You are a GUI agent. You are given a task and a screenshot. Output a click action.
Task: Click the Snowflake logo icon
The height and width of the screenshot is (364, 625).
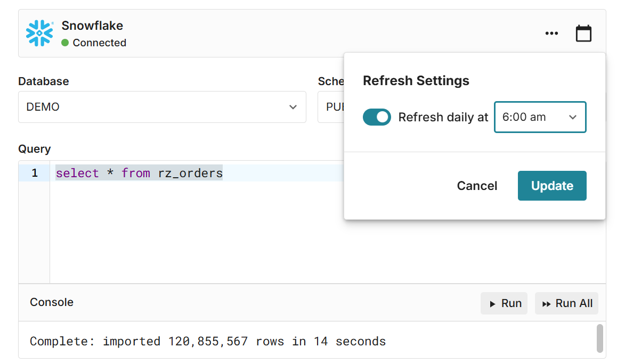pos(39,33)
